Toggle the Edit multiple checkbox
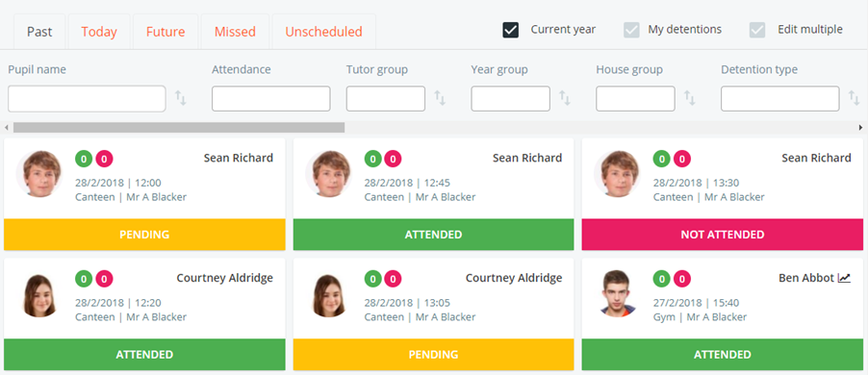Screen dimensions: 868x375 tap(757, 30)
